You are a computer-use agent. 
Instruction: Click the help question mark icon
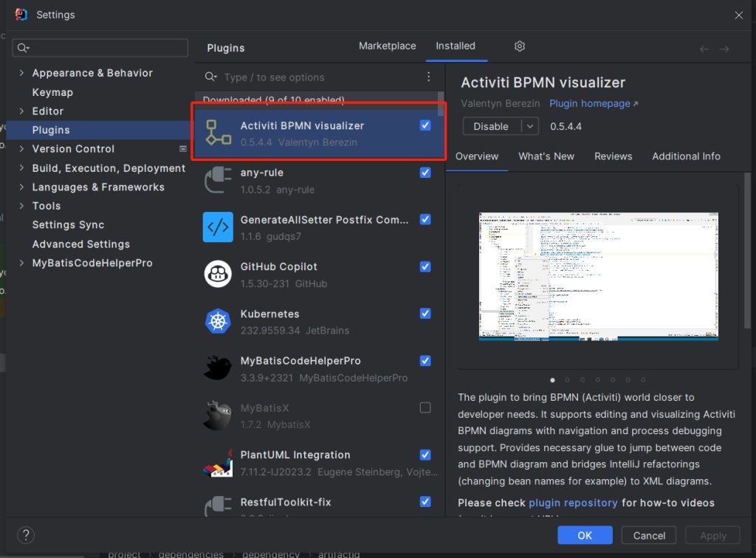26,535
